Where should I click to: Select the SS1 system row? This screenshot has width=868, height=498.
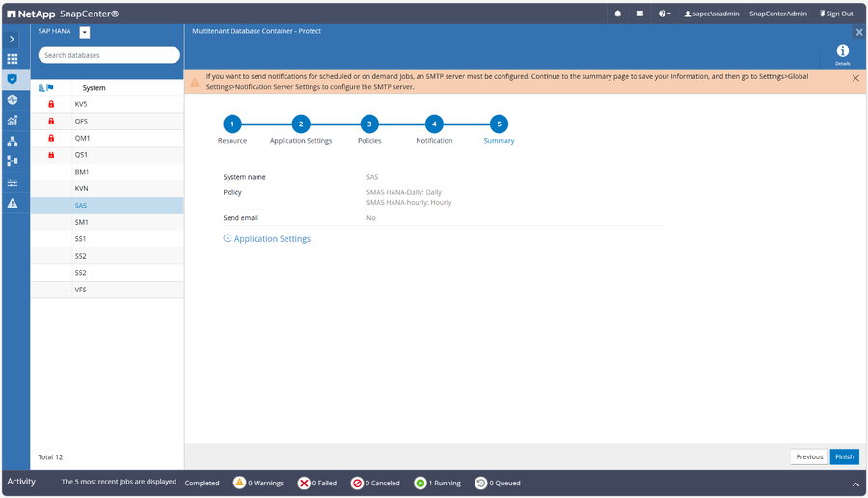tap(107, 239)
